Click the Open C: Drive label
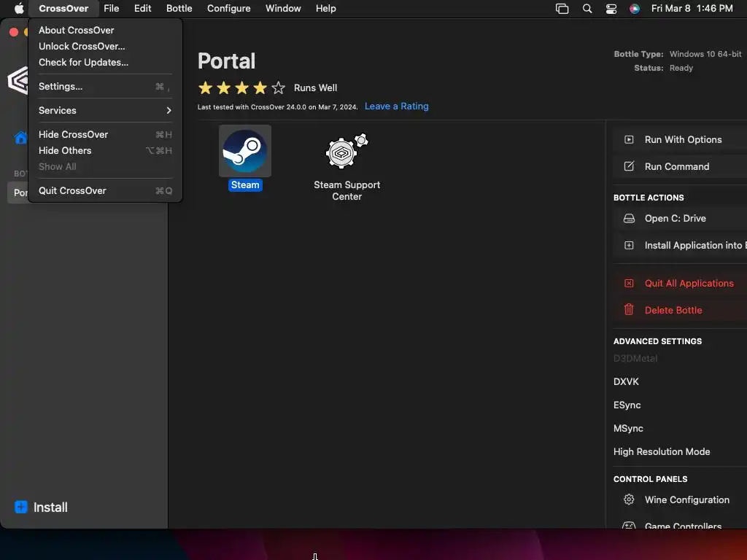 pyautogui.click(x=675, y=218)
